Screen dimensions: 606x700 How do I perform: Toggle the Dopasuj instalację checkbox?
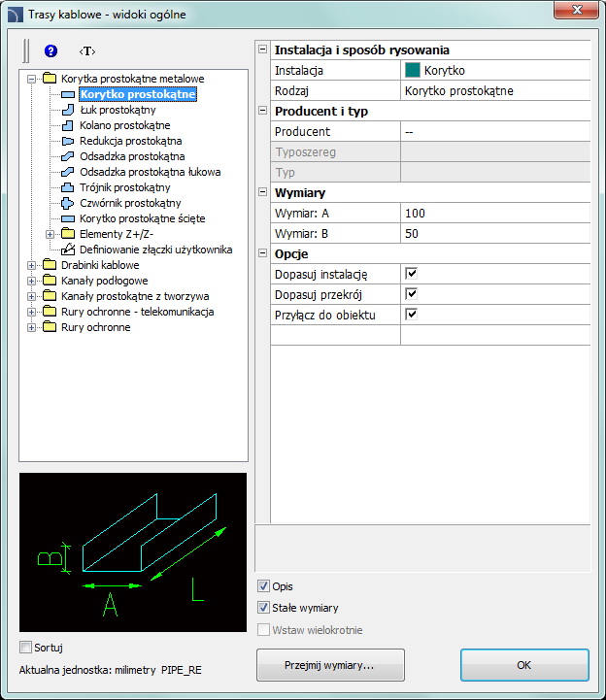412,274
